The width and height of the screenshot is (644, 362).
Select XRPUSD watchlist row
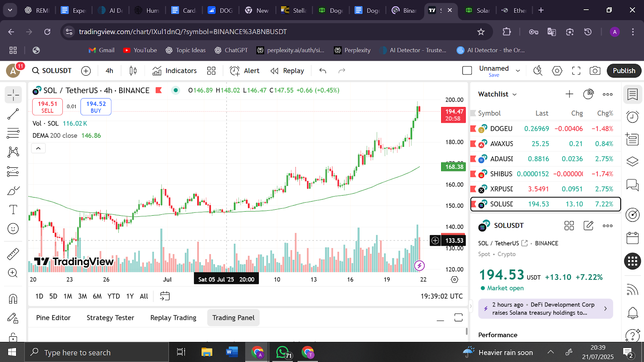(x=545, y=189)
